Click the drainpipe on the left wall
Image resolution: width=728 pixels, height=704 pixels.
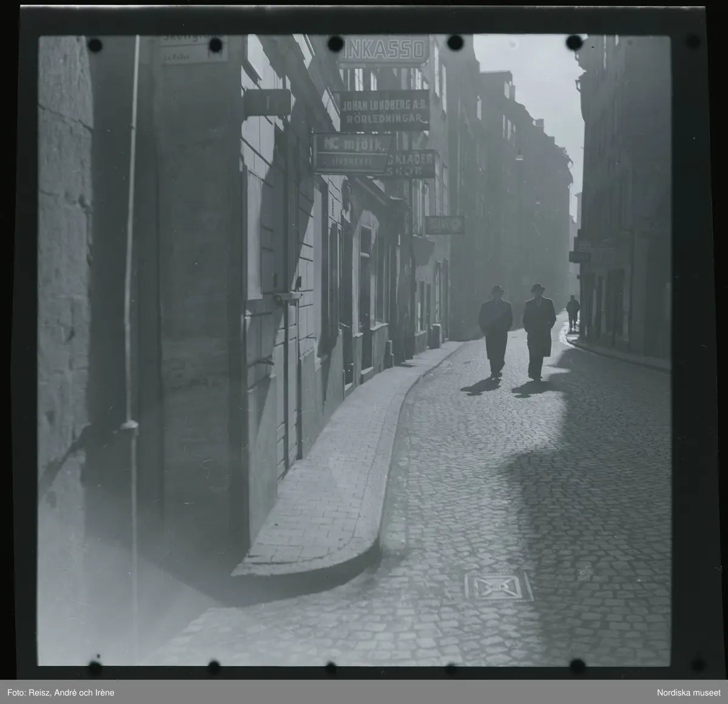click(x=129, y=243)
